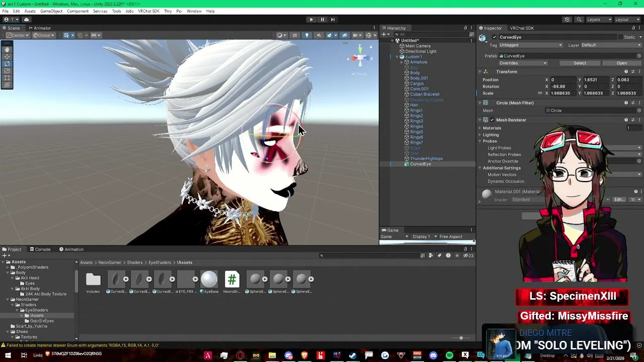Open the Overrides dropdown
The width and height of the screenshot is (644, 362).
(523, 63)
